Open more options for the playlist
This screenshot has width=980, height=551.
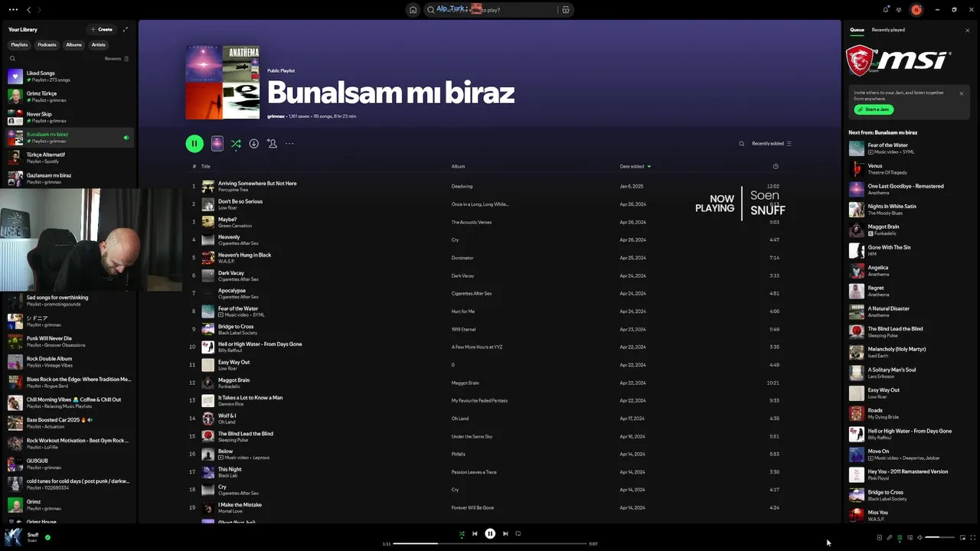coord(289,143)
